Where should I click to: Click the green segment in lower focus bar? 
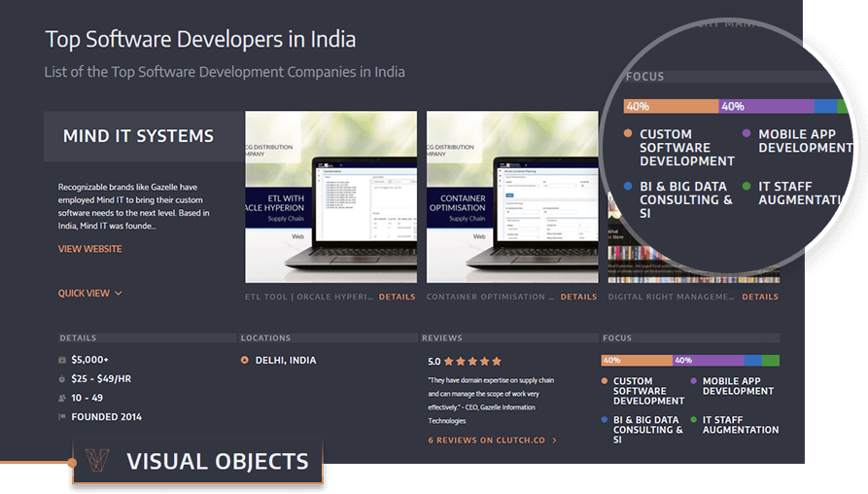click(x=771, y=361)
